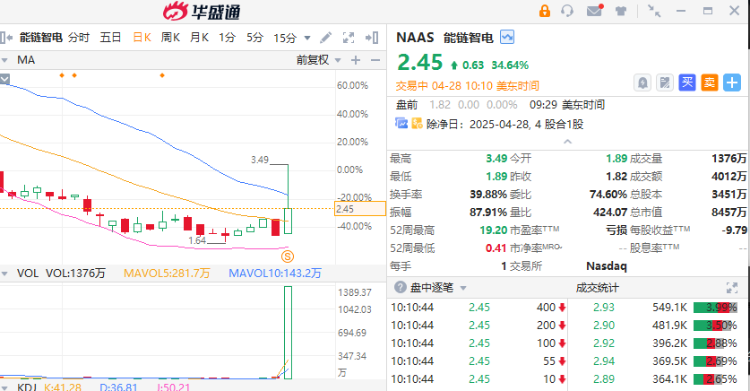
Task: Open customer service headset icon
Action: pos(567,11)
